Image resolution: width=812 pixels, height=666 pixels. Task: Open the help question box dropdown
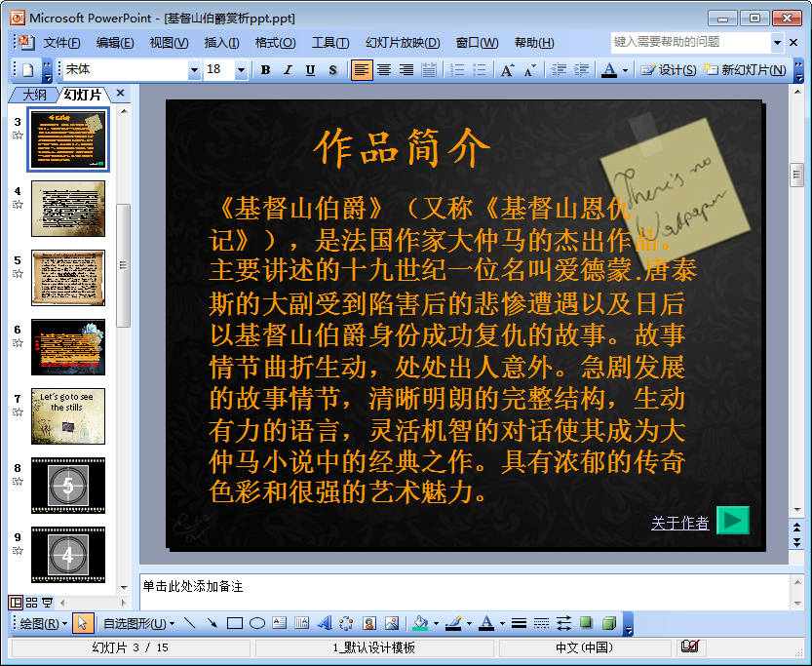tap(777, 43)
